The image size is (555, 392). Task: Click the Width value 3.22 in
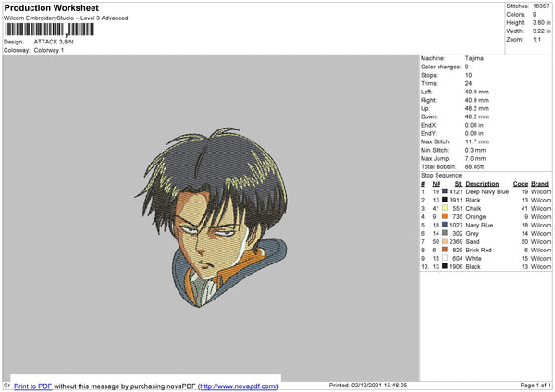541,31
